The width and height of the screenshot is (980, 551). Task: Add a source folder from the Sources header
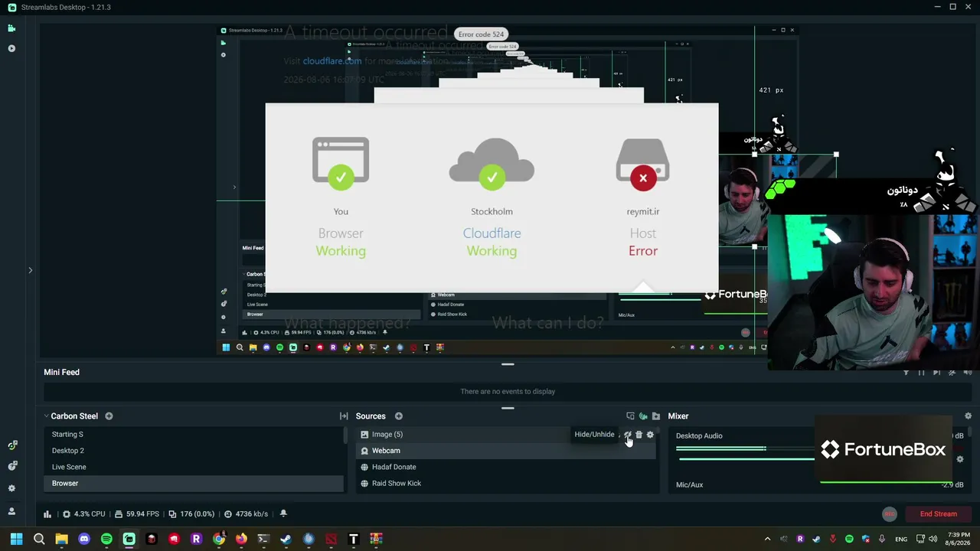coord(656,416)
